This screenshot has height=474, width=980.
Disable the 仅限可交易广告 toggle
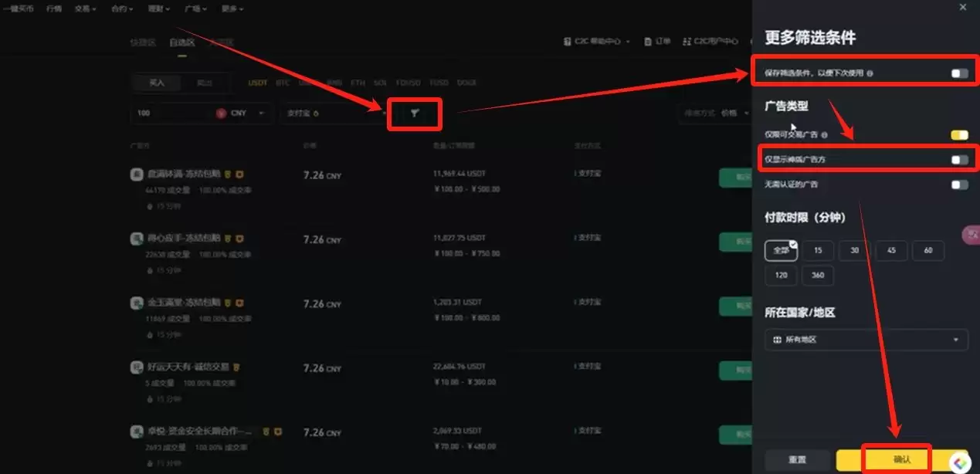pos(959,135)
